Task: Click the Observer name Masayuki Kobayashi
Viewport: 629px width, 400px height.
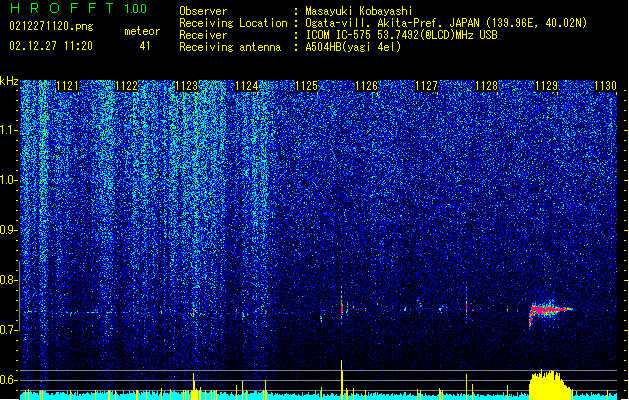Action: [359, 11]
